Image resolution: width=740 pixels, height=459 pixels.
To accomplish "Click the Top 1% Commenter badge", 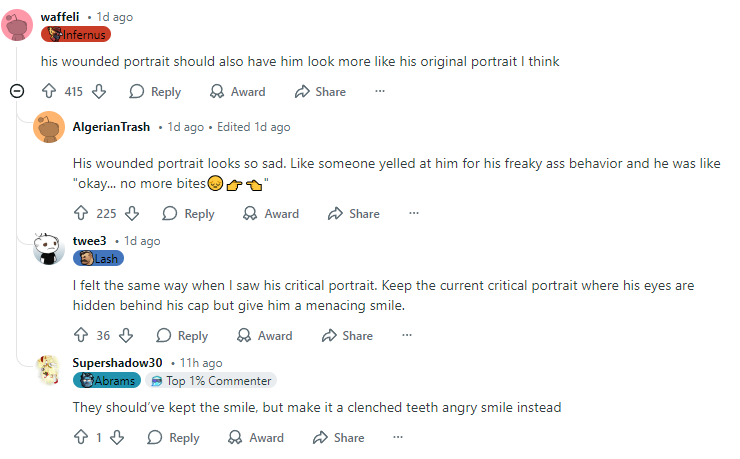I will (210, 381).
